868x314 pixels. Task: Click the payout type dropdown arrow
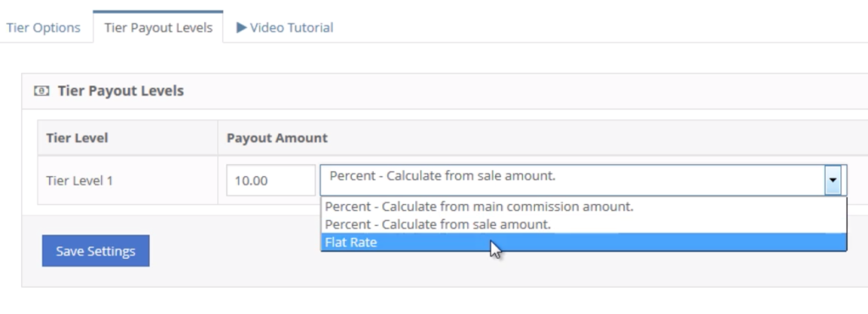click(x=832, y=180)
